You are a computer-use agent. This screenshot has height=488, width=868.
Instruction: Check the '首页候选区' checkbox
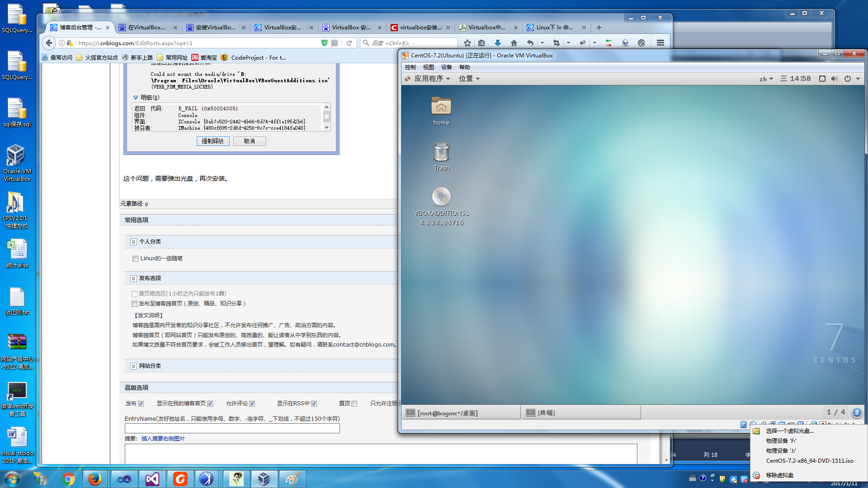tap(134, 294)
